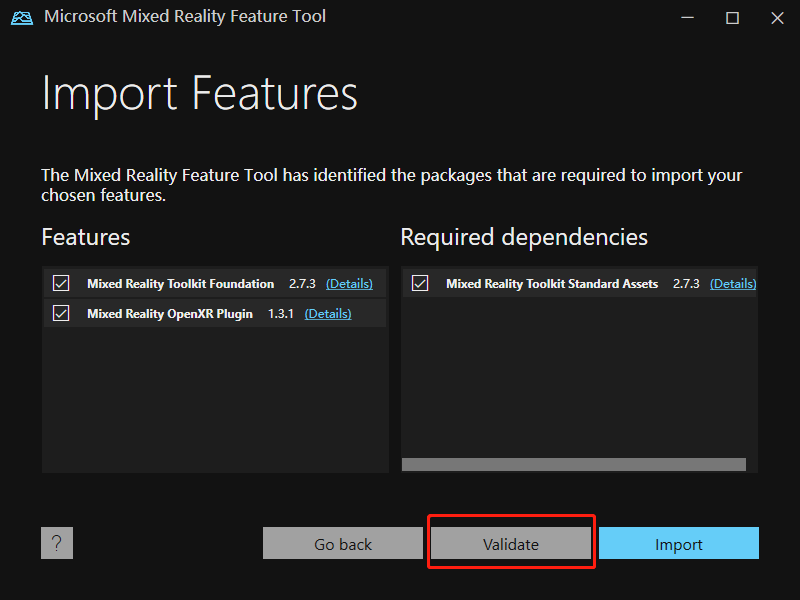Viewport: 800px width, 600px height.
Task: Minimize the Feature Tool window
Action: [688, 18]
